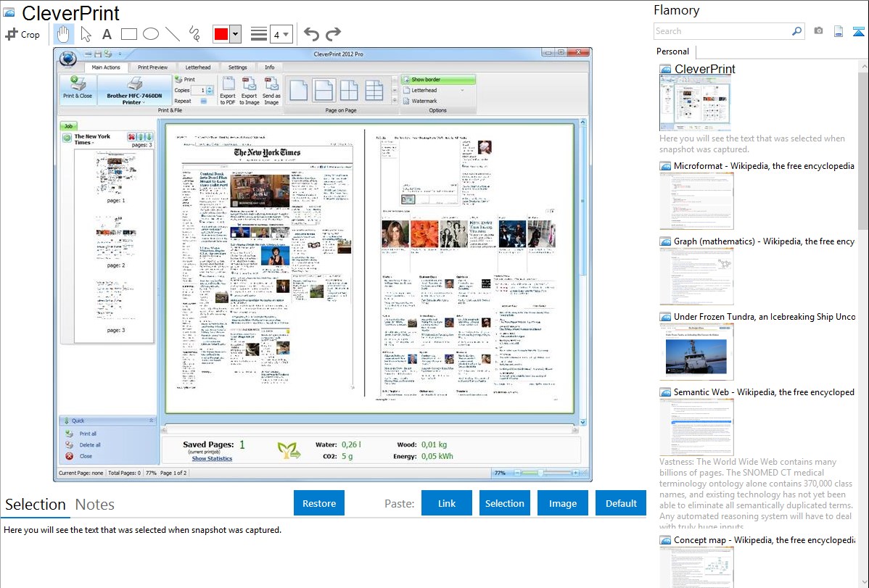The image size is (869, 588).
Task: Expand the Letterhead options dropdown
Action: 462,91
